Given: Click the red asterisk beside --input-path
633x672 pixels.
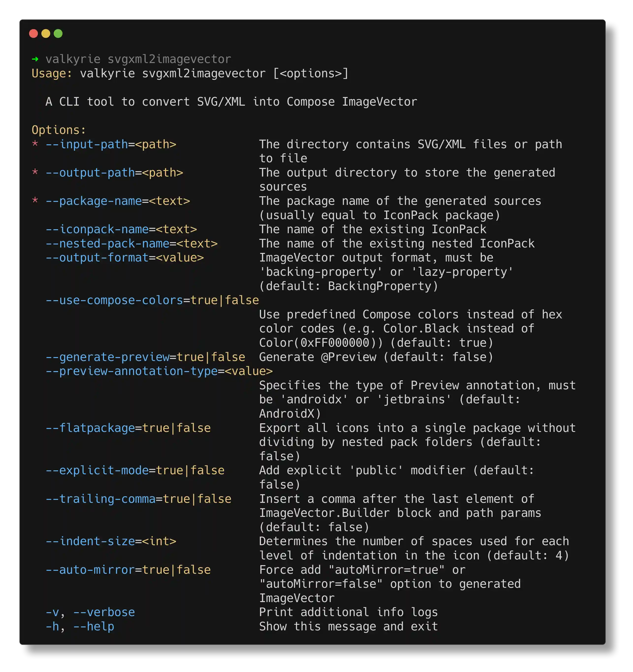Looking at the screenshot, I should click(x=35, y=144).
